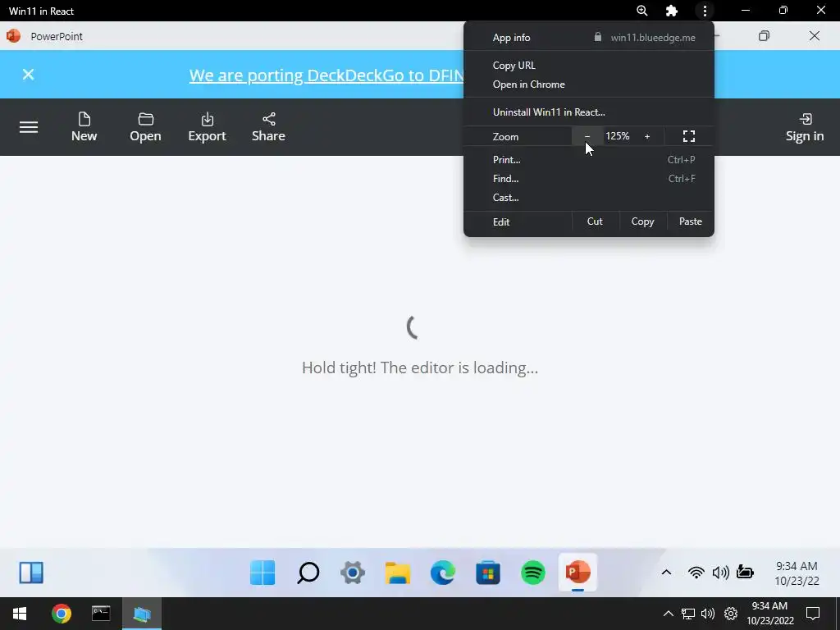Viewport: 840px width, 630px height.
Task: Click the Win11 taskbar search icon
Action: (308, 573)
